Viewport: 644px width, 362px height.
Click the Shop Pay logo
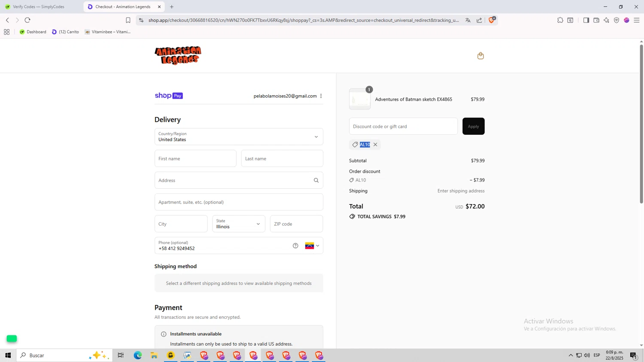coord(169,96)
